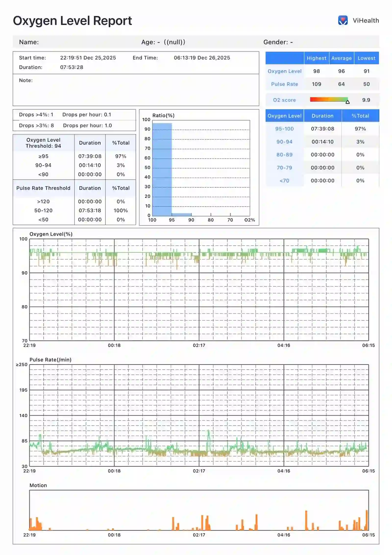This screenshot has width=392, height=555.
Task: Click the O2 score triangle marker
Action: tap(347, 102)
